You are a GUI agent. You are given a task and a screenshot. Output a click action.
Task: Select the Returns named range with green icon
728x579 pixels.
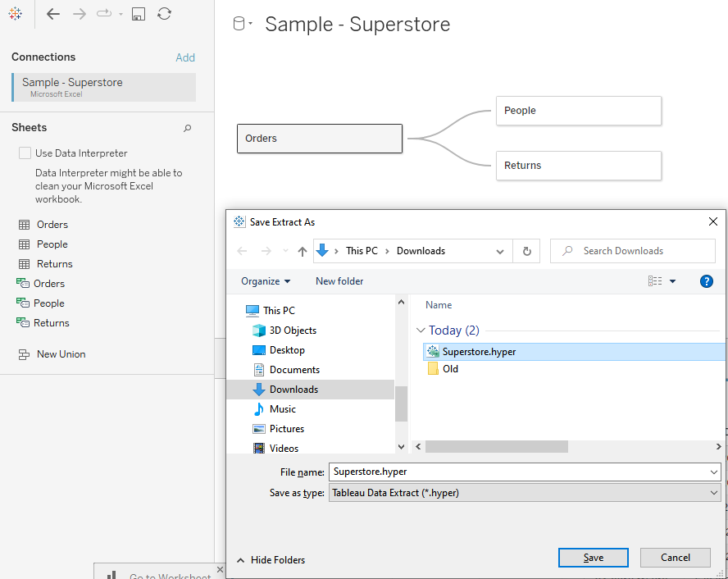[43, 322]
